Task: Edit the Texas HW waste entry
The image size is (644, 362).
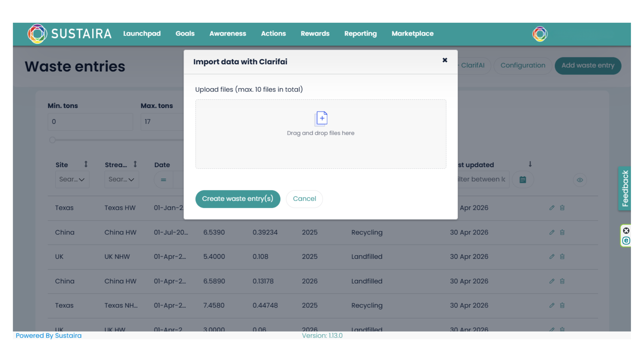Action: click(552, 207)
